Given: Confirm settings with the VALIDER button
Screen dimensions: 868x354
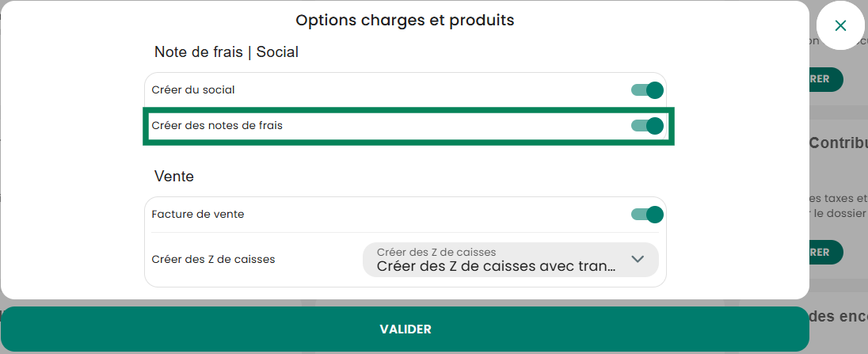Looking at the screenshot, I should [405, 329].
